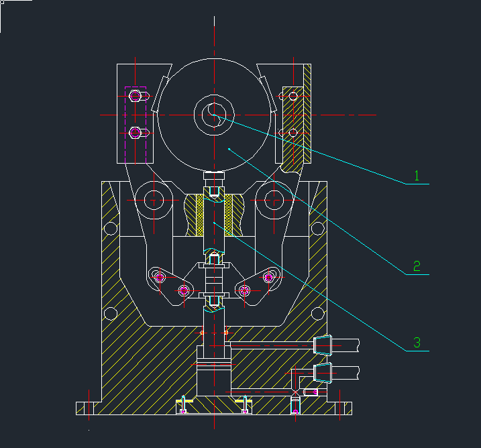Viewport: 481px width, 448px height.
Task: Pick the green callout number 3
Action: pyautogui.click(x=416, y=343)
